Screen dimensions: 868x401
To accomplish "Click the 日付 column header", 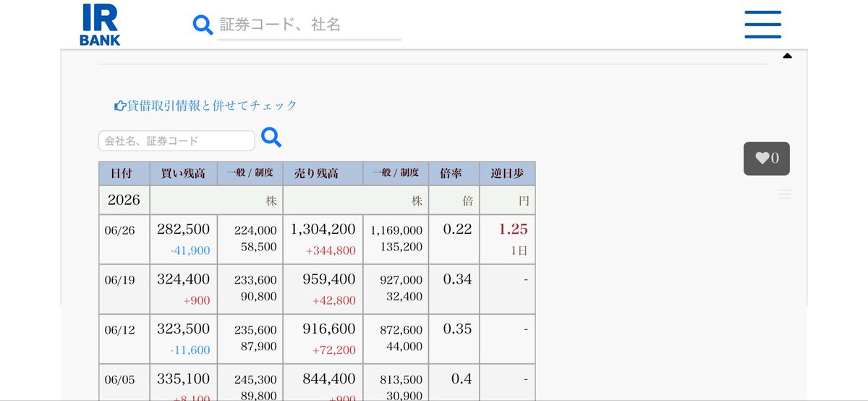I will click(124, 174).
